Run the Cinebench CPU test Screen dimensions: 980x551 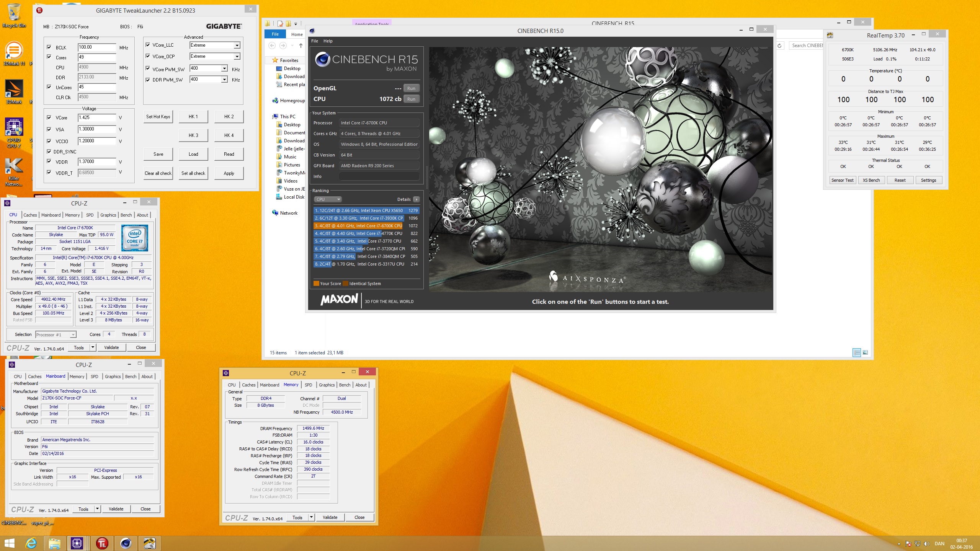coord(411,99)
